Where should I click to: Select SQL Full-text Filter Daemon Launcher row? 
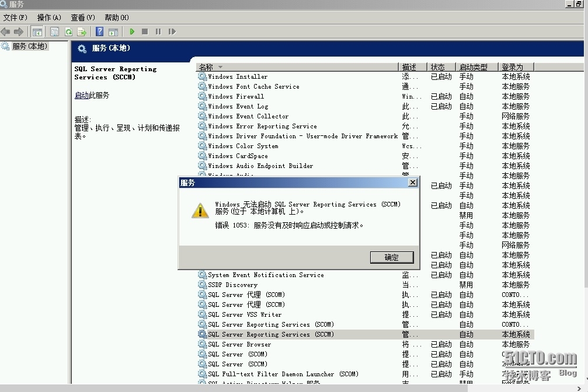[366, 374]
